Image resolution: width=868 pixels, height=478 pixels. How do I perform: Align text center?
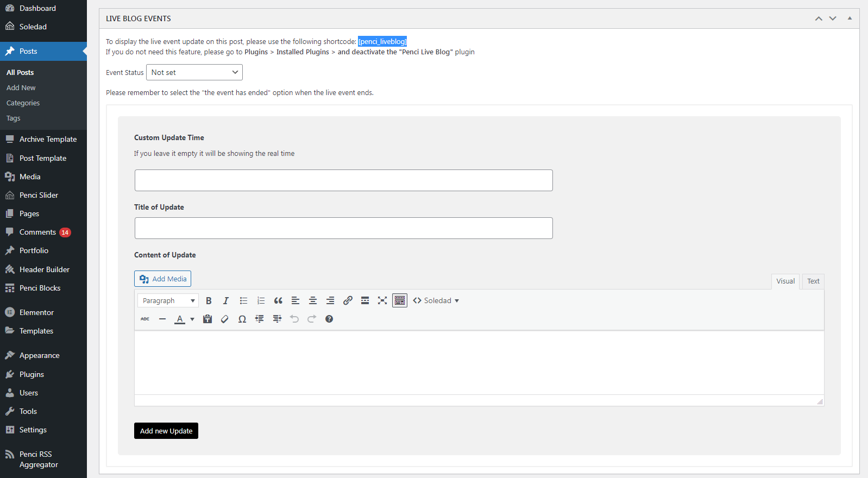coord(313,300)
